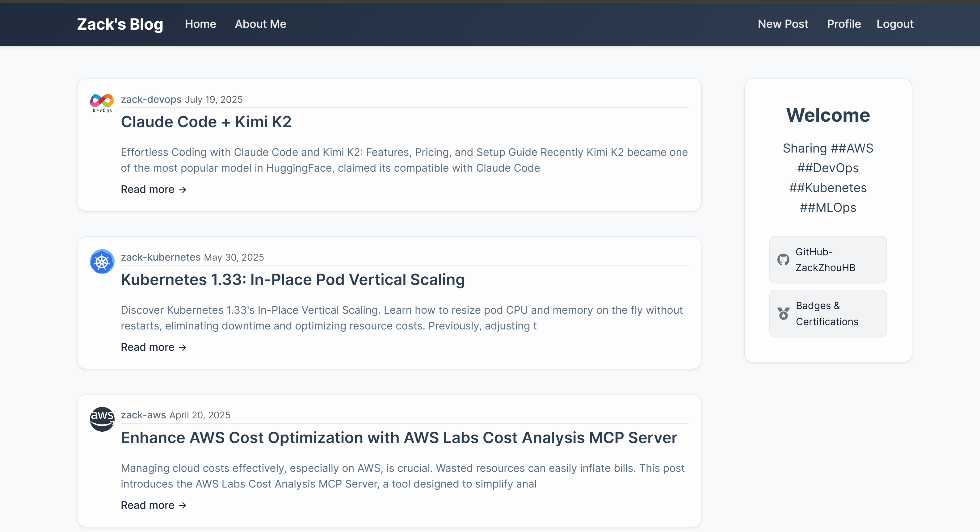Click the DevOps infinity logo avatar

click(102, 103)
